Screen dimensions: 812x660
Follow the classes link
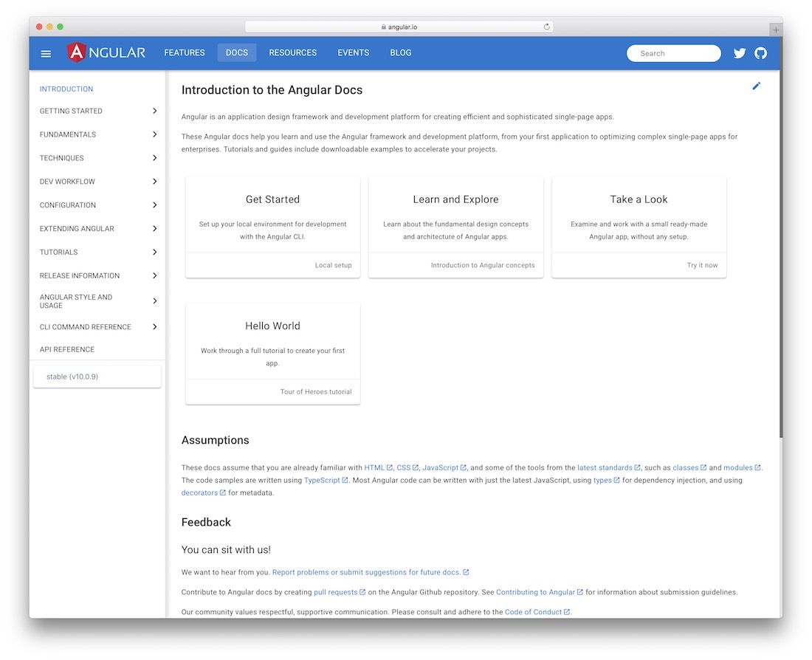[x=685, y=467]
